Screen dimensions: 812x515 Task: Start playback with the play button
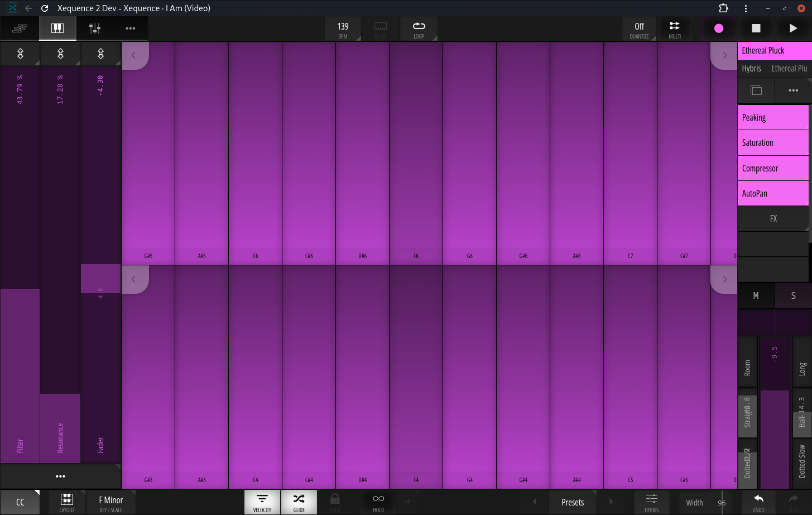(x=793, y=28)
